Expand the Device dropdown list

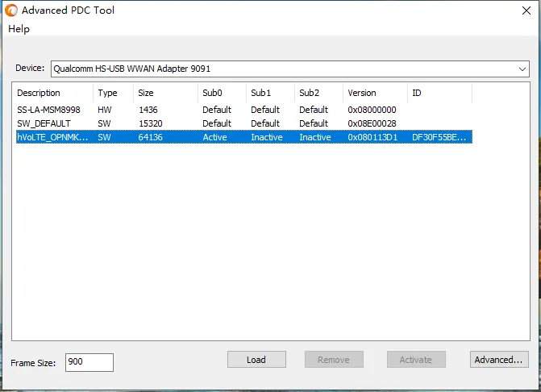pyautogui.click(x=522, y=69)
